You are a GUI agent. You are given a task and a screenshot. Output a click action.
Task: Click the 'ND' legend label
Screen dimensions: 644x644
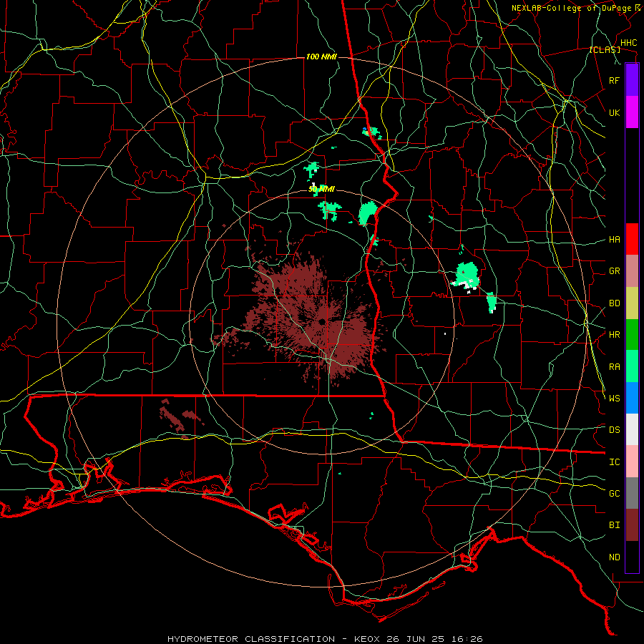(614, 557)
